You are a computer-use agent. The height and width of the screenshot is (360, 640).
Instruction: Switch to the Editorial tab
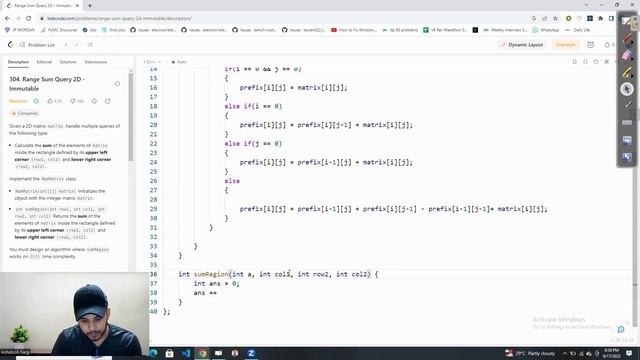(44, 62)
